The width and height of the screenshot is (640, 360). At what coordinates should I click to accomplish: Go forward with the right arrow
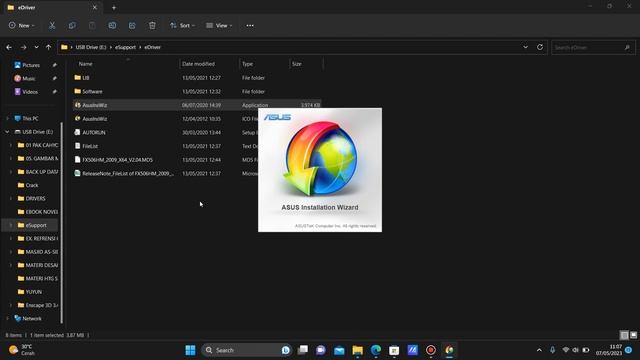coord(23,47)
